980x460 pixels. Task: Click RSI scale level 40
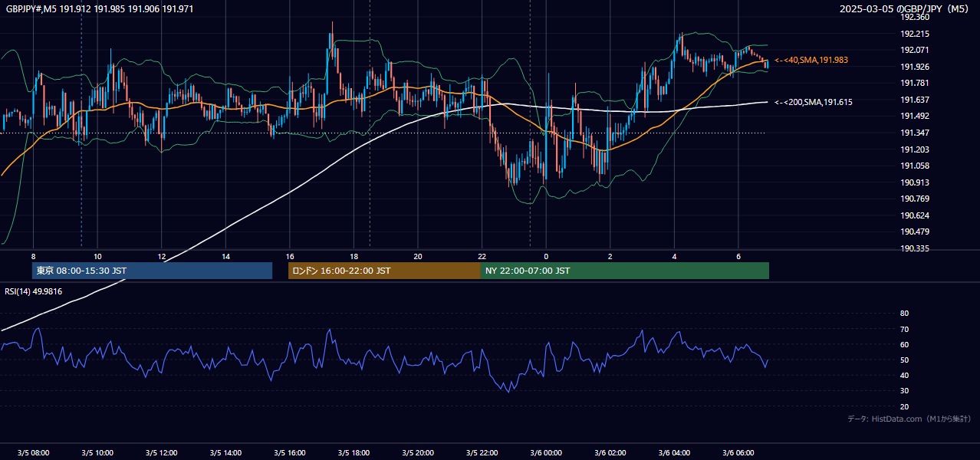[x=904, y=375]
